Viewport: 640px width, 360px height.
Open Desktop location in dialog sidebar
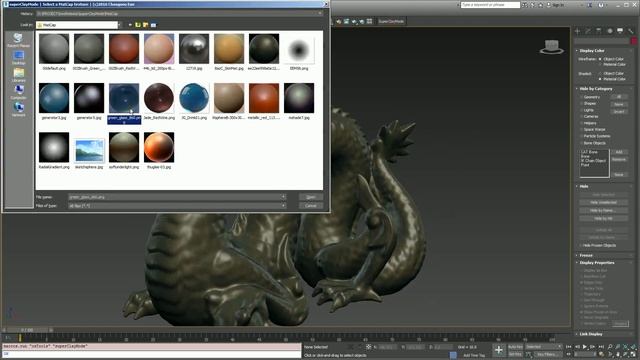18,57
